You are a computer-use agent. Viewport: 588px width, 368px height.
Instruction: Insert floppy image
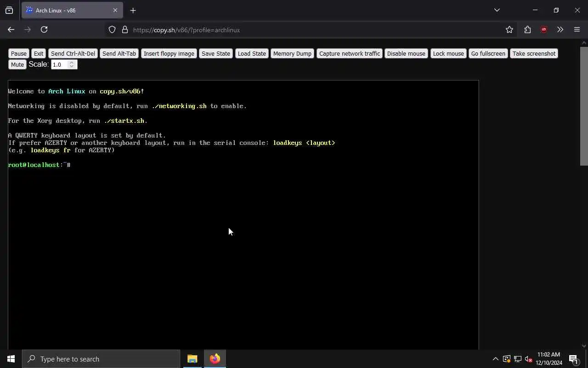point(169,53)
